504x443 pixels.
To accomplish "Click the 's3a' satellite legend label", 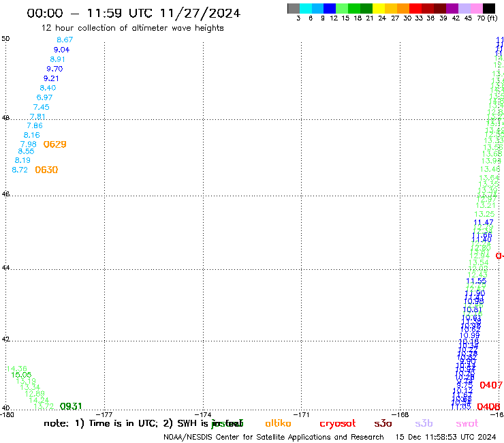I will pyautogui.click(x=383, y=423).
